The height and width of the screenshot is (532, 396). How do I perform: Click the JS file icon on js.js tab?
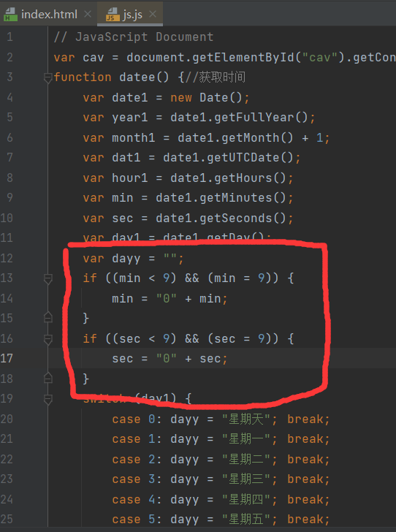pyautogui.click(x=113, y=15)
